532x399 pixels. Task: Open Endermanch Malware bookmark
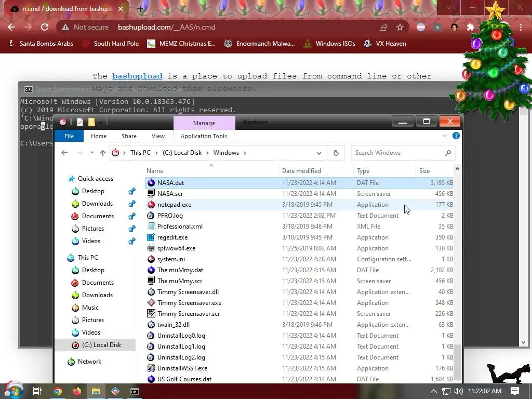tap(260, 44)
